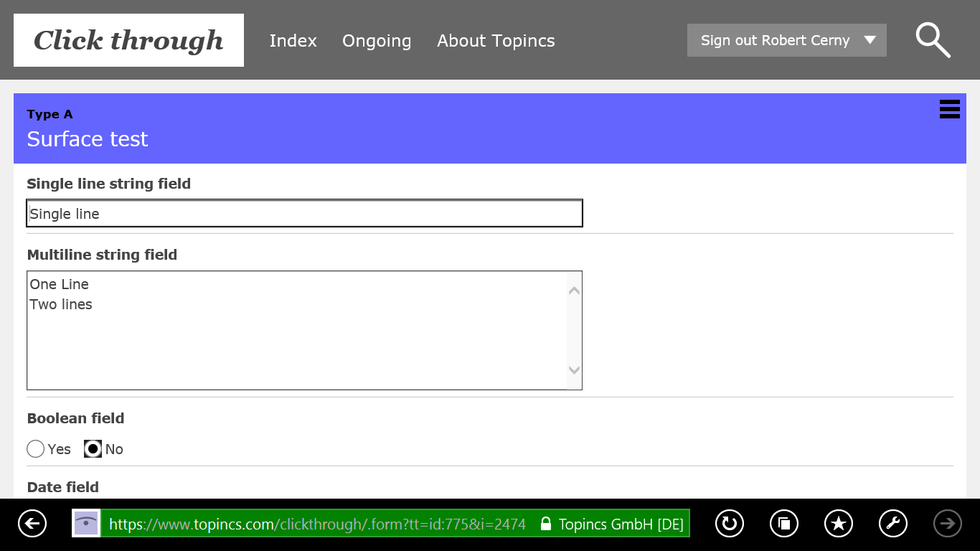
Task: Open the browser tabs icon
Action: pyautogui.click(x=783, y=524)
